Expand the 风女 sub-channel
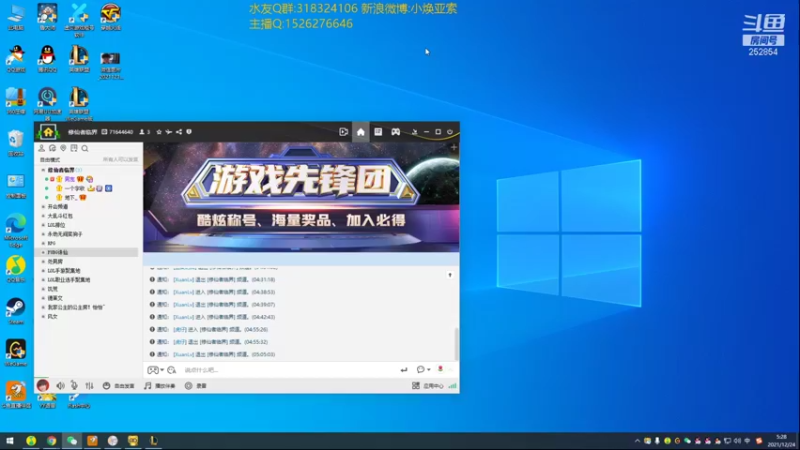800x450 pixels. tap(43, 317)
